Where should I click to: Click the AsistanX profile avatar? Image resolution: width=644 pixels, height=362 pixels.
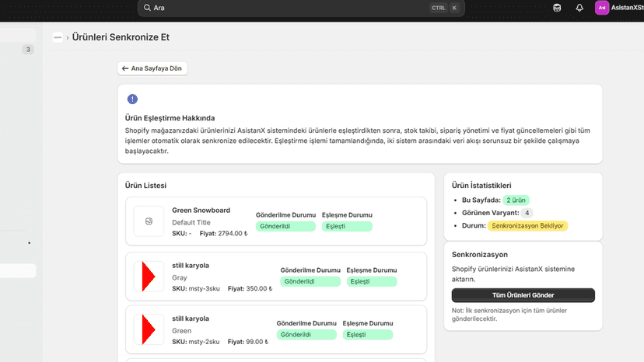coord(602,8)
